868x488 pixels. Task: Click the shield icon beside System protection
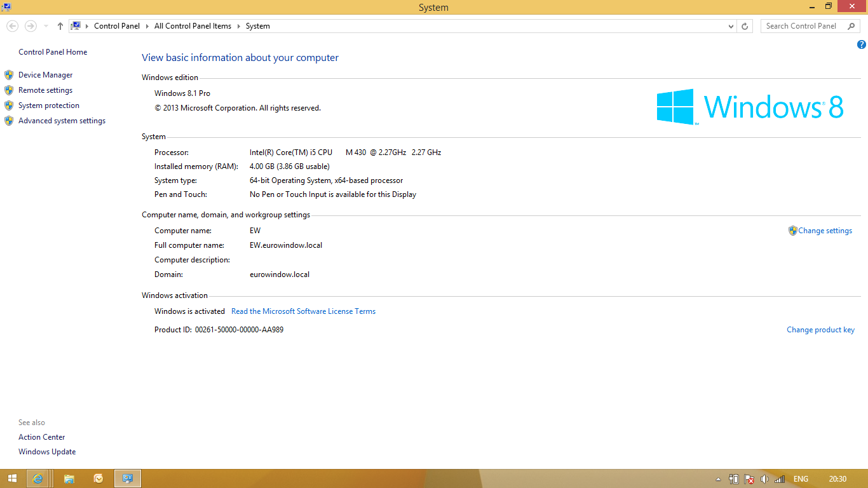tap(9, 105)
